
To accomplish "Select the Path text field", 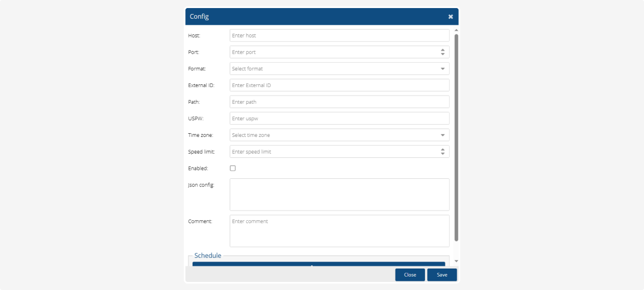I will click(339, 102).
